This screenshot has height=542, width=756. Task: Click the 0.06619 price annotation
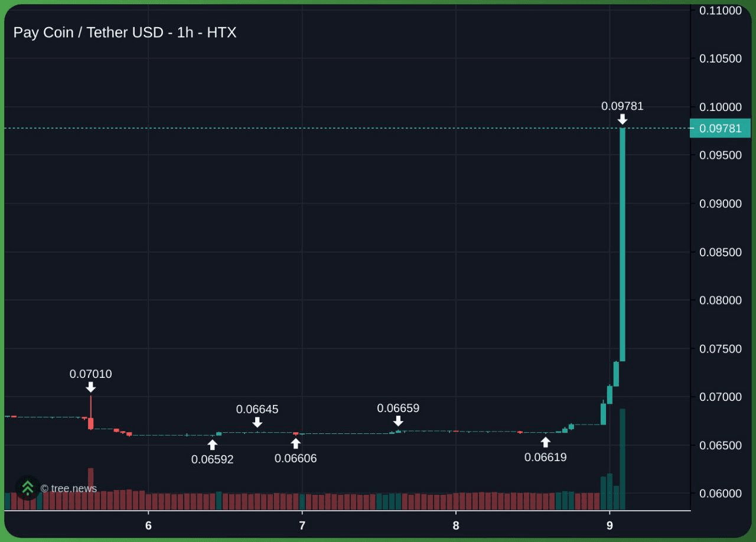tap(545, 457)
